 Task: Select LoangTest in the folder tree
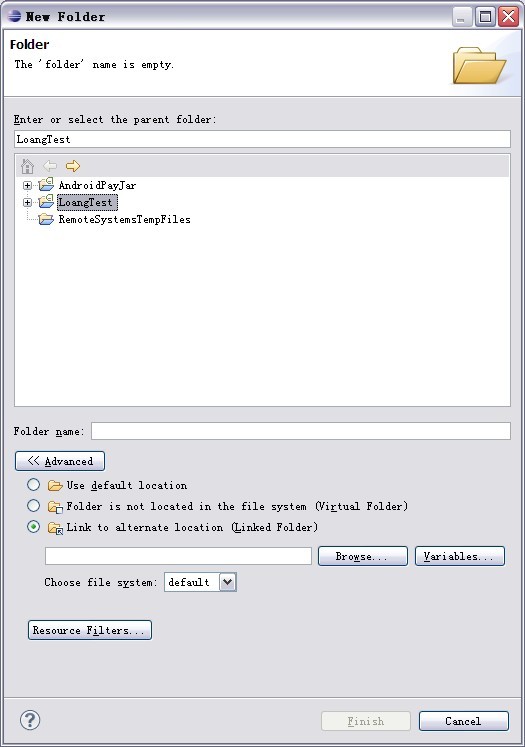[x=87, y=202]
